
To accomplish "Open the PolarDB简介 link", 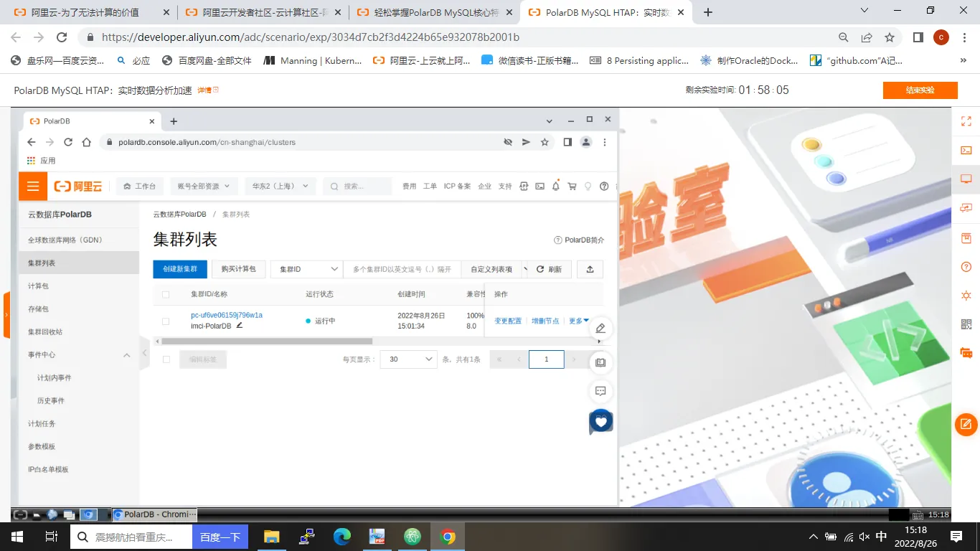I will point(579,240).
